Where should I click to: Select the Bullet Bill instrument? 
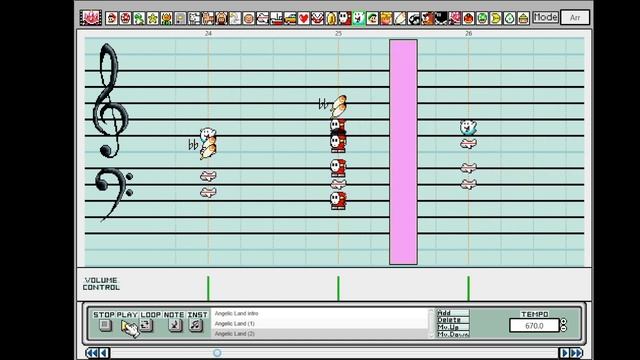(x=413, y=18)
